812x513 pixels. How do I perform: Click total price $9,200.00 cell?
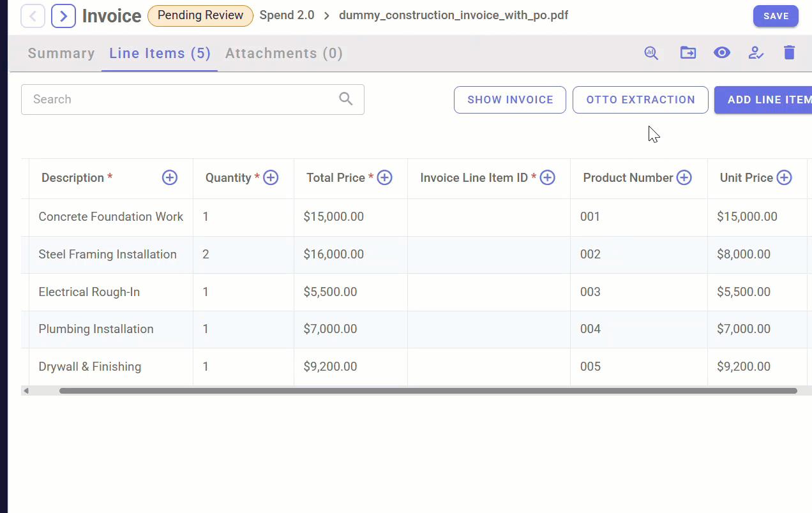point(350,367)
